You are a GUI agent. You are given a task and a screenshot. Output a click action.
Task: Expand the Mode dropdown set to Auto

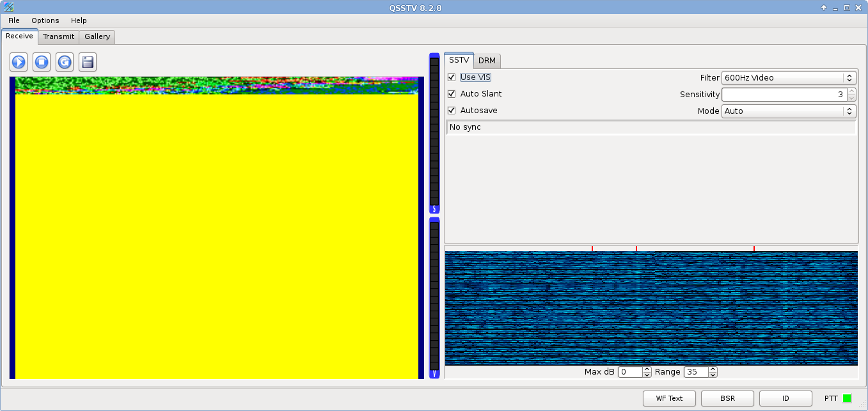click(789, 111)
